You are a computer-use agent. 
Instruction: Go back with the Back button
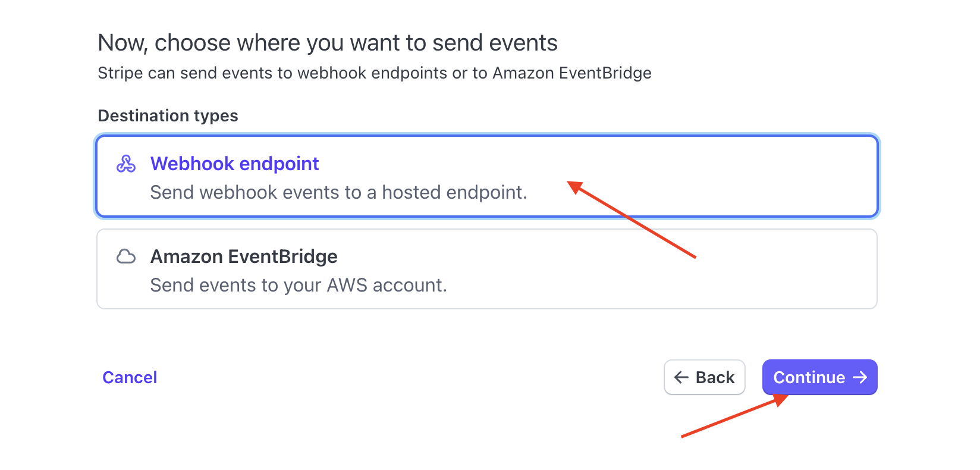pyautogui.click(x=704, y=377)
